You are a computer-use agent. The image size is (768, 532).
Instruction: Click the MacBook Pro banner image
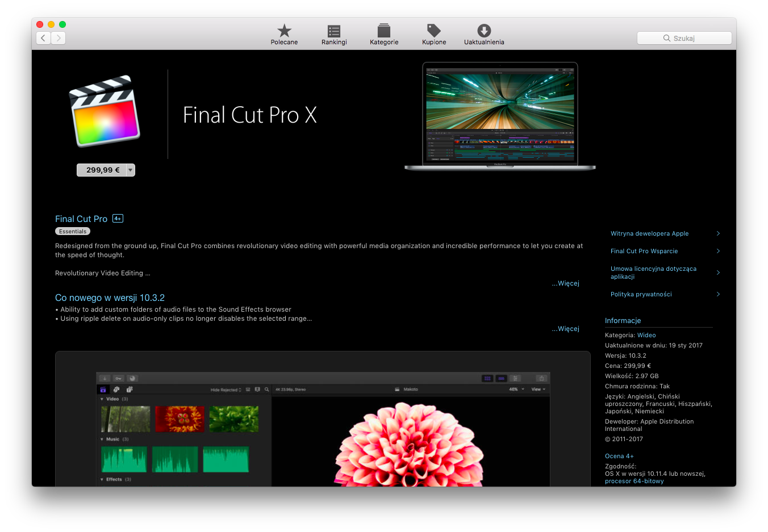(500, 116)
